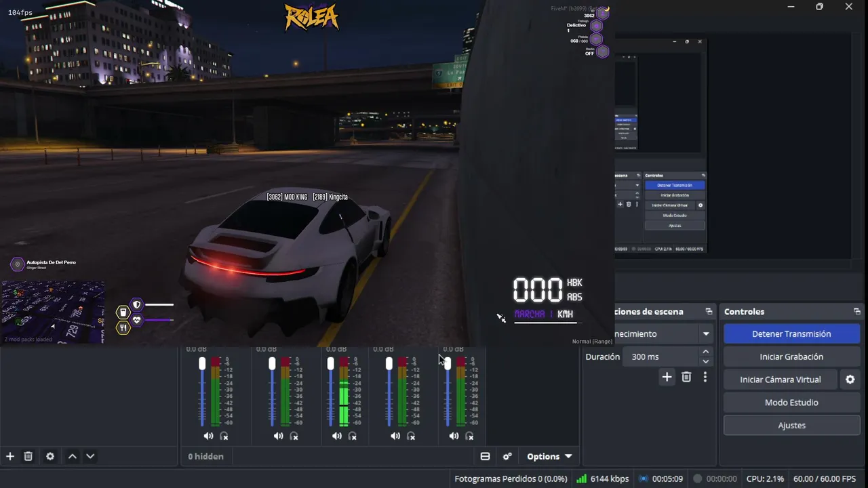Switch the audio mixer layout with the layout icon
This screenshot has width=868, height=488.
485,456
